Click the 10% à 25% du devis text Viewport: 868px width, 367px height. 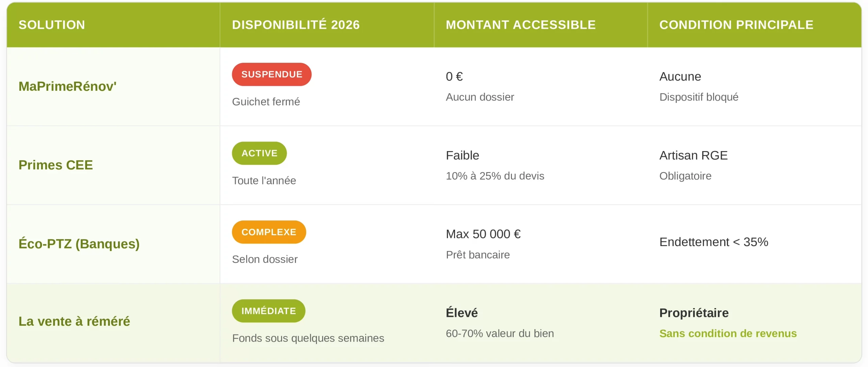[495, 176]
